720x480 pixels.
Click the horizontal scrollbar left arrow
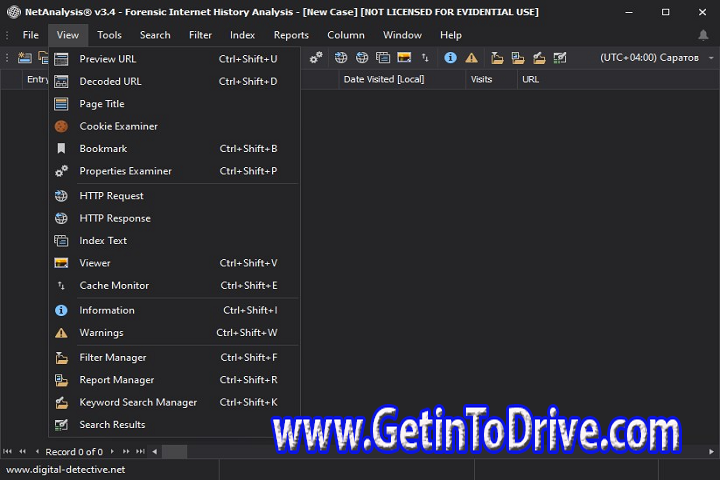(155, 452)
